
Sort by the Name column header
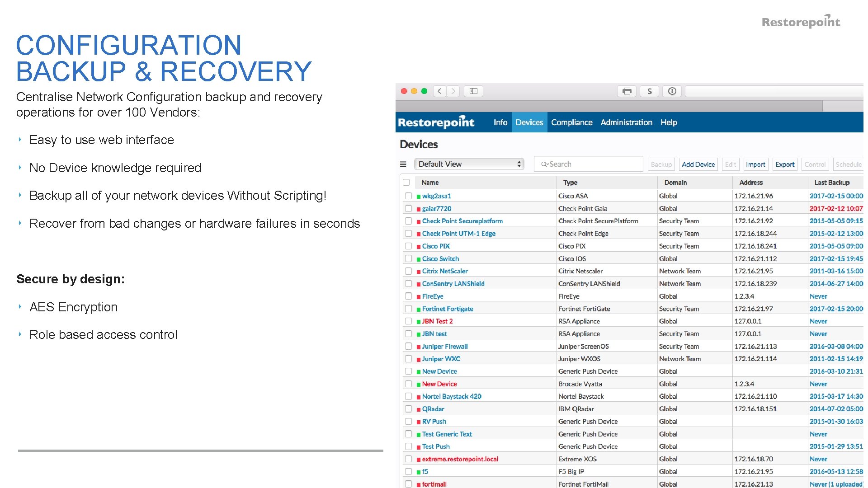coord(430,183)
